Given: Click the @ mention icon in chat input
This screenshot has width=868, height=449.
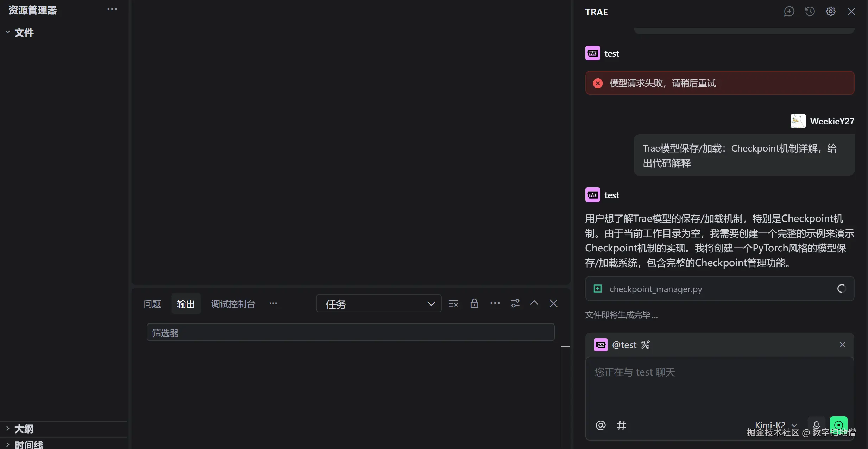Looking at the screenshot, I should point(600,425).
